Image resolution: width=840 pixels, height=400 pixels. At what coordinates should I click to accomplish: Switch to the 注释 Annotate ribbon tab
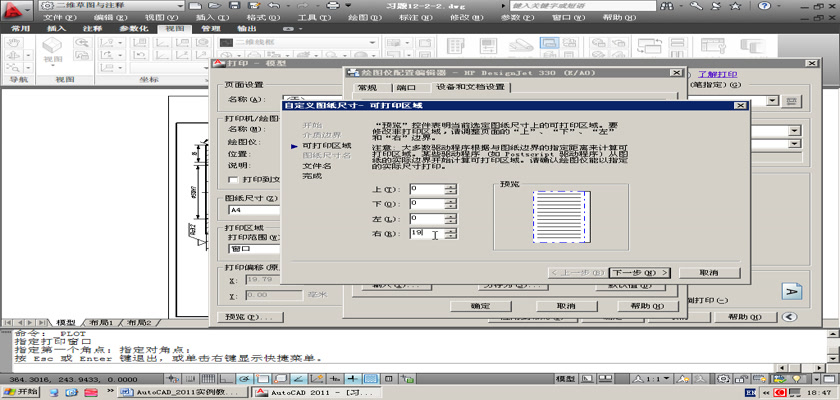click(93, 28)
